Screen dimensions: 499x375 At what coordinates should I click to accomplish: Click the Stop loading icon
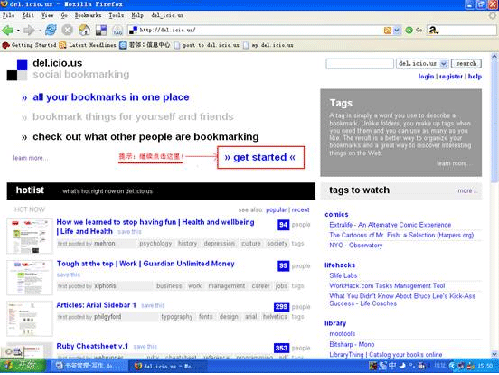coord(67,30)
